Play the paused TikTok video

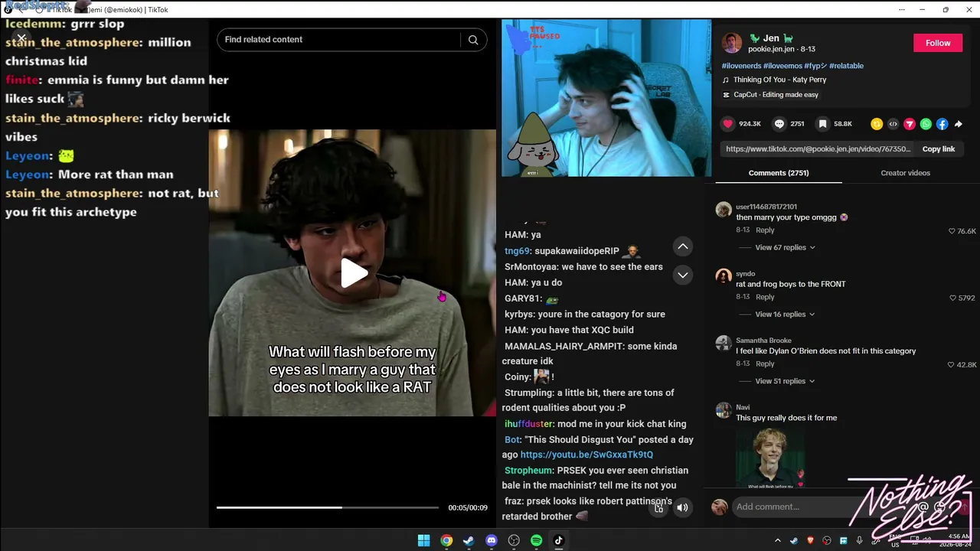[353, 273]
